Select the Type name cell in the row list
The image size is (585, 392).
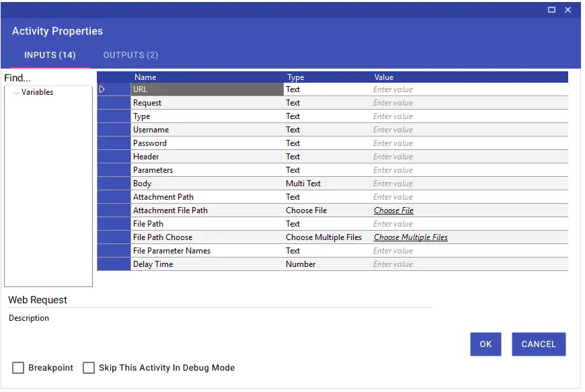pos(207,116)
